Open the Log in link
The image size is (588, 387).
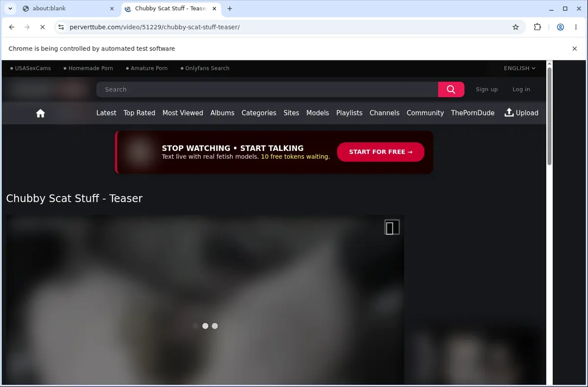click(x=521, y=89)
